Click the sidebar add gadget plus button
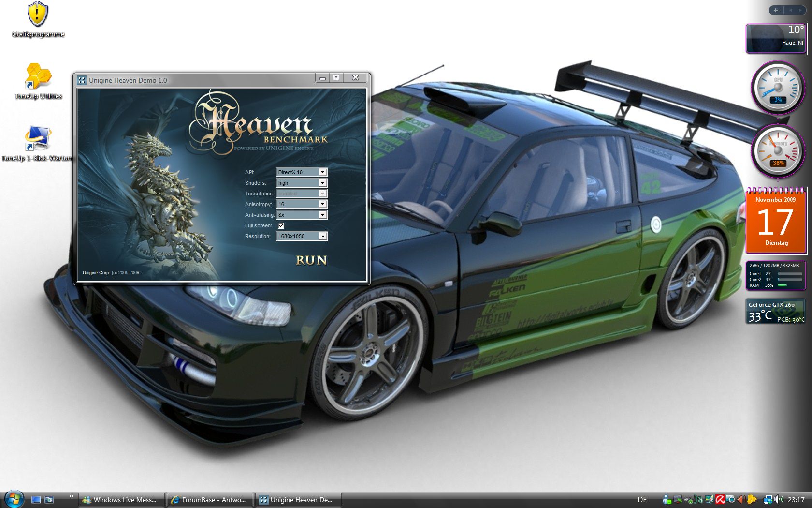This screenshot has width=812, height=508. (776, 10)
